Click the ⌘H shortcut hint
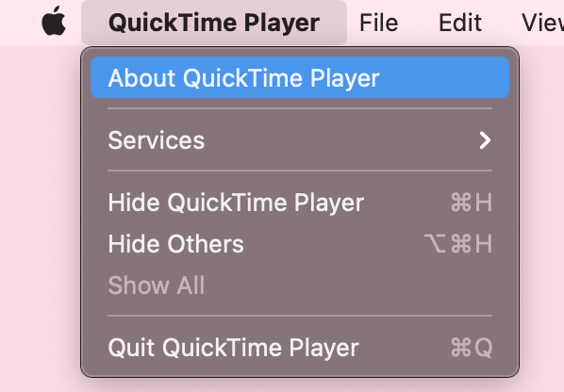564x392 pixels. tap(472, 203)
